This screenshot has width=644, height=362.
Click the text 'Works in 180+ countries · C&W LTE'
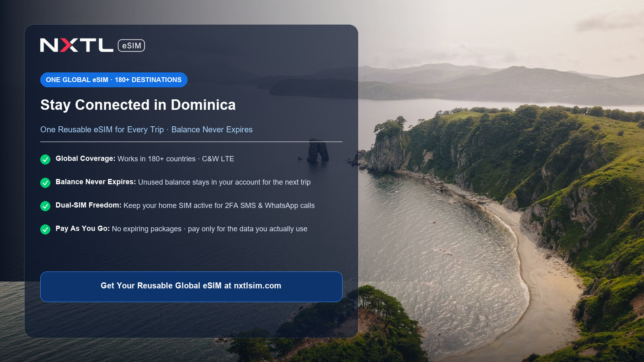(x=176, y=159)
